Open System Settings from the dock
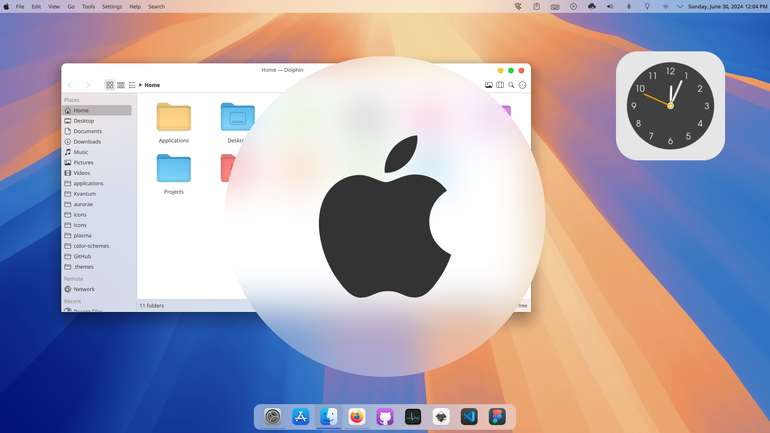 [x=273, y=417]
